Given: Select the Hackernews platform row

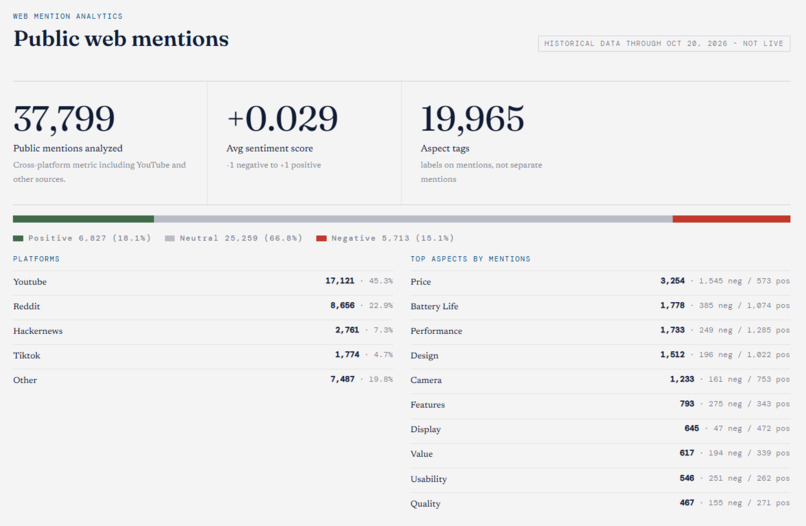Looking at the screenshot, I should [203, 331].
